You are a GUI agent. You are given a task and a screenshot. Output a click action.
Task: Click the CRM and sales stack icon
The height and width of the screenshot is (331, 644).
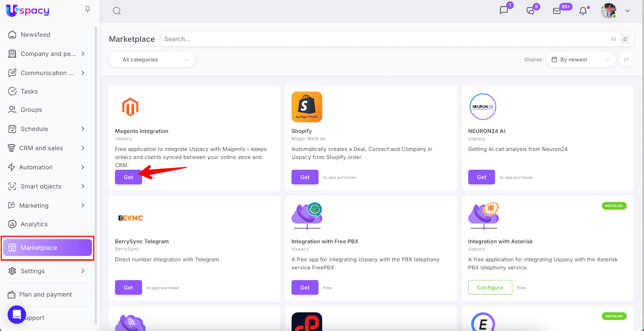coord(12,148)
